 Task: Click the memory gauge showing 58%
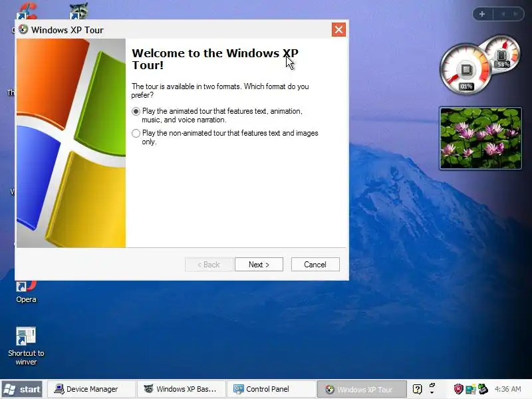coord(504,53)
